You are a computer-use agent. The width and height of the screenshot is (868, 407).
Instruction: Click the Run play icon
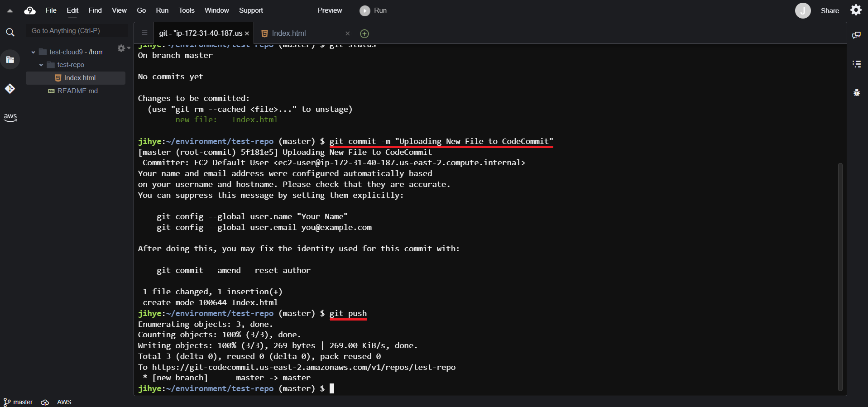click(365, 10)
